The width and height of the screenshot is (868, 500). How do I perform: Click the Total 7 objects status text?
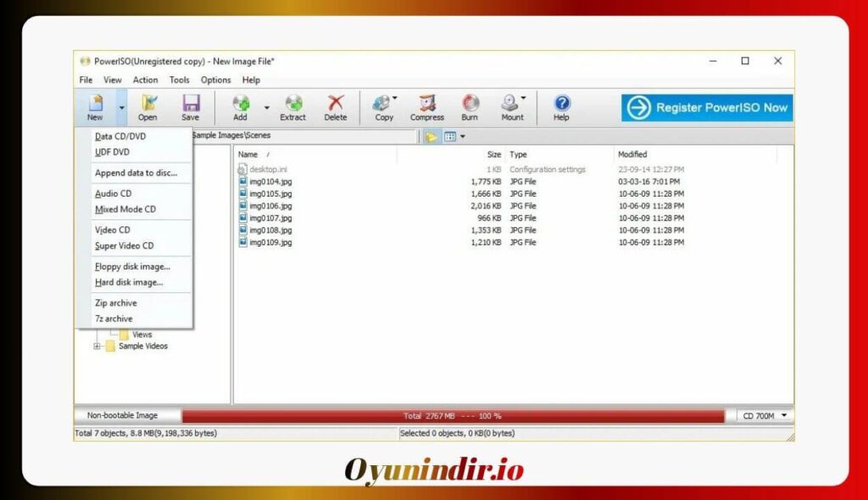[x=146, y=434]
